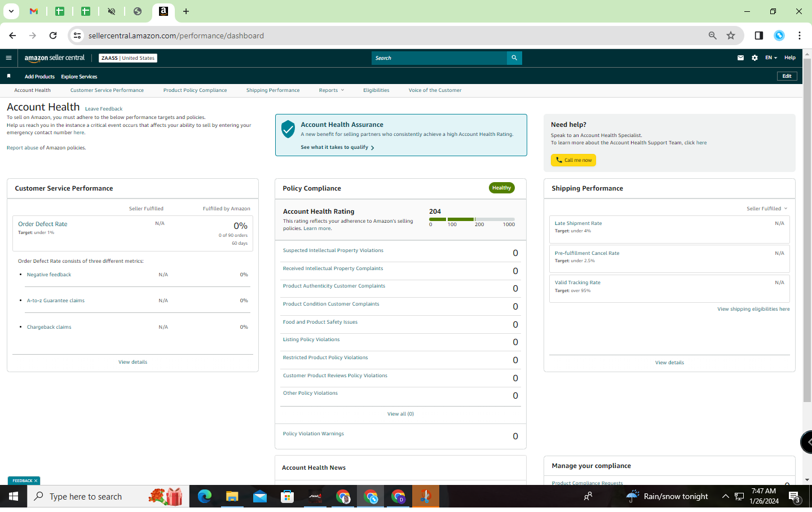812x512 pixels.
Task: Close the Feedback tag
Action: [36, 480]
